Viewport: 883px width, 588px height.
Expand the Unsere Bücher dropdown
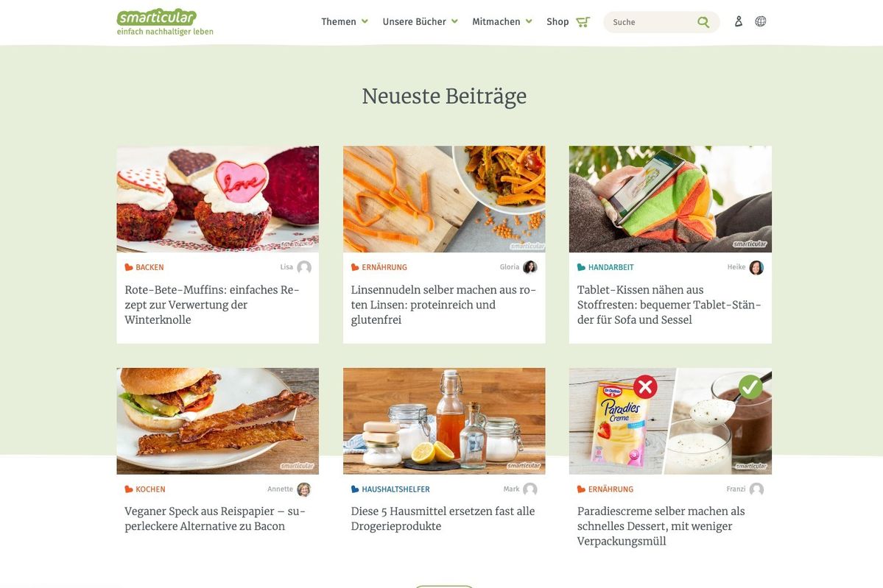coord(420,22)
